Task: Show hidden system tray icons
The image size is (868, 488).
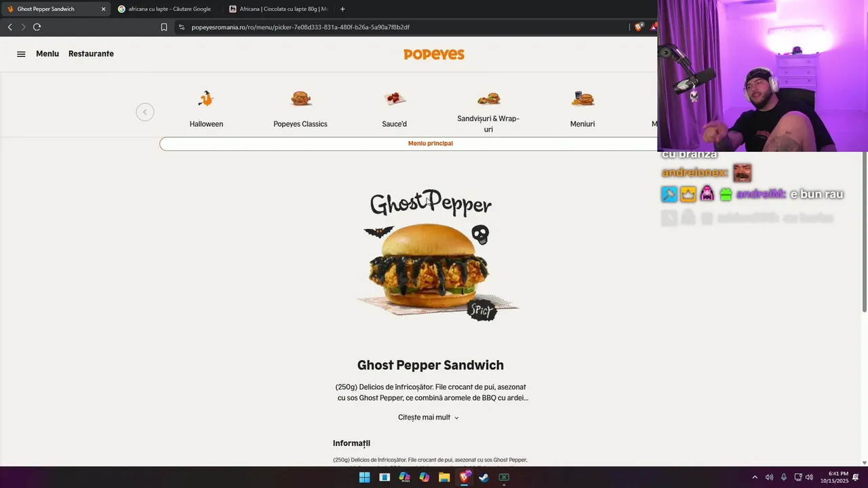Action: (755, 477)
